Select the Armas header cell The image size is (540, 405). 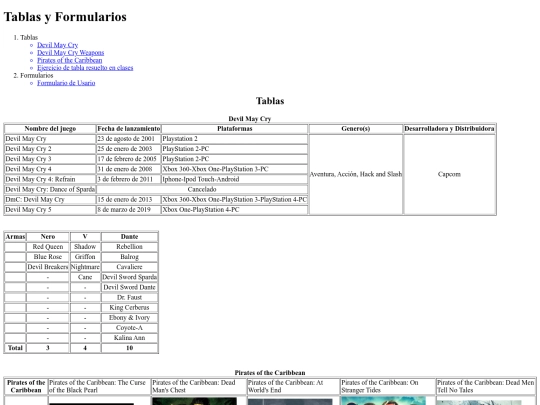click(x=15, y=237)
